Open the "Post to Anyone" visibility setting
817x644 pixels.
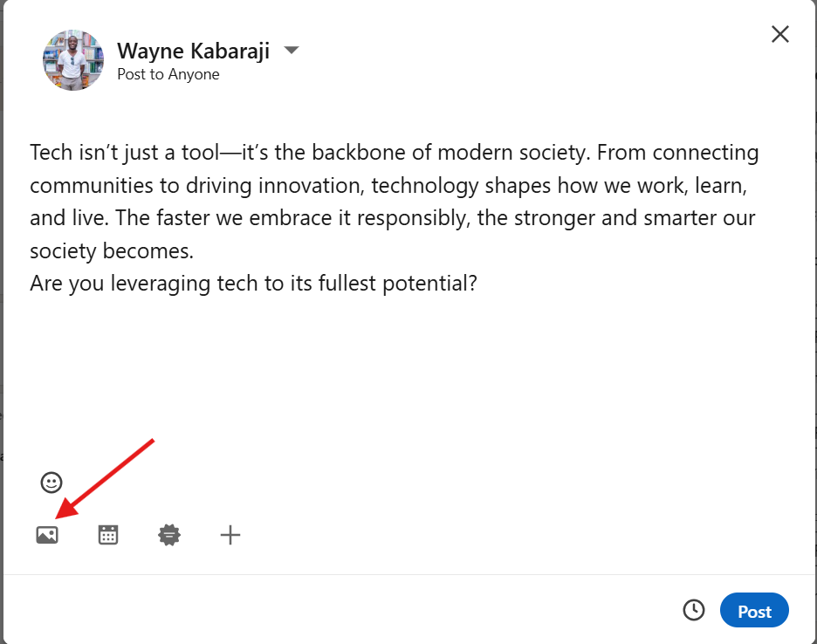pos(168,74)
